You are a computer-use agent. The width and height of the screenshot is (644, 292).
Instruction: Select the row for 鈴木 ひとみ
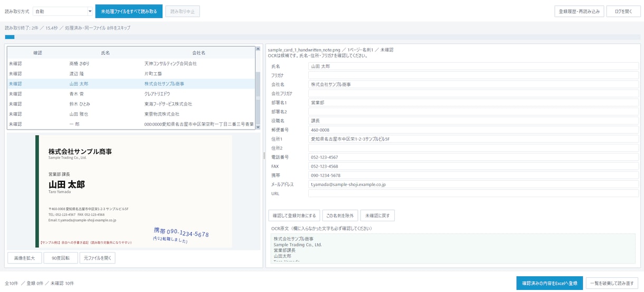pos(131,104)
